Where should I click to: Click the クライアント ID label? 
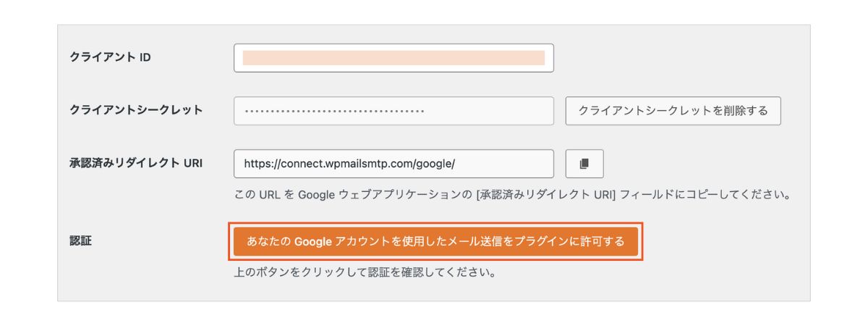click(x=110, y=58)
